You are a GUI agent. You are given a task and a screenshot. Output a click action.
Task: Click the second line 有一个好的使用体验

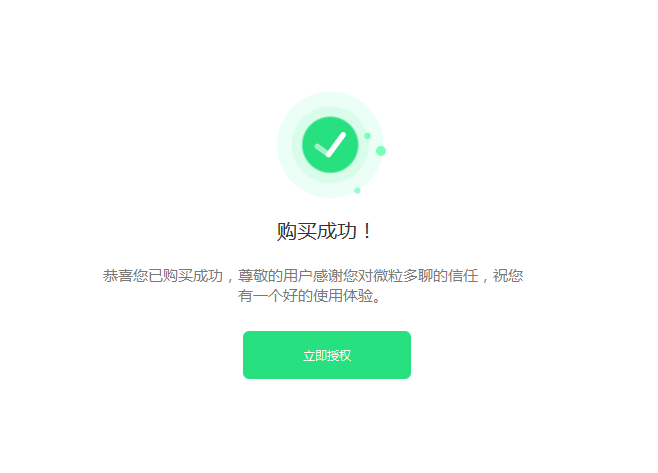coord(310,296)
